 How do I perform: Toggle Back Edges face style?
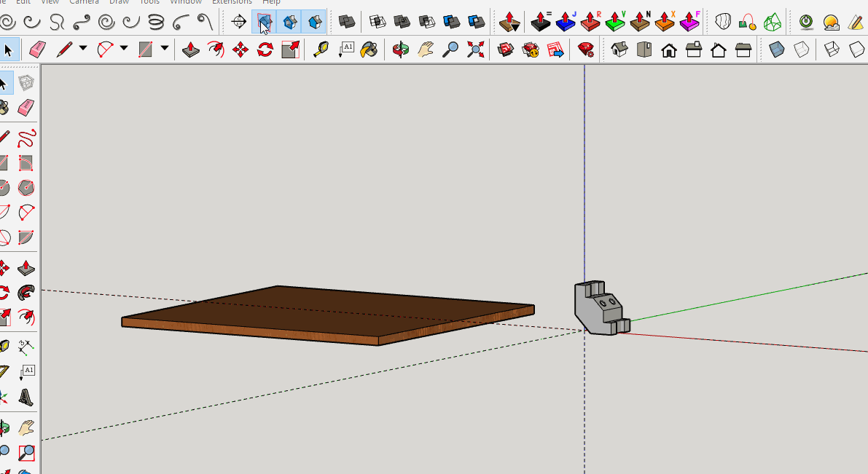pos(801,50)
